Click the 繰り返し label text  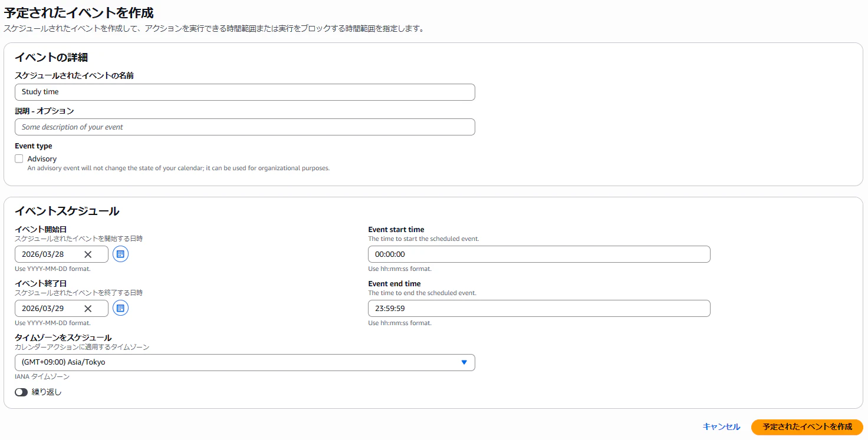[x=47, y=392]
